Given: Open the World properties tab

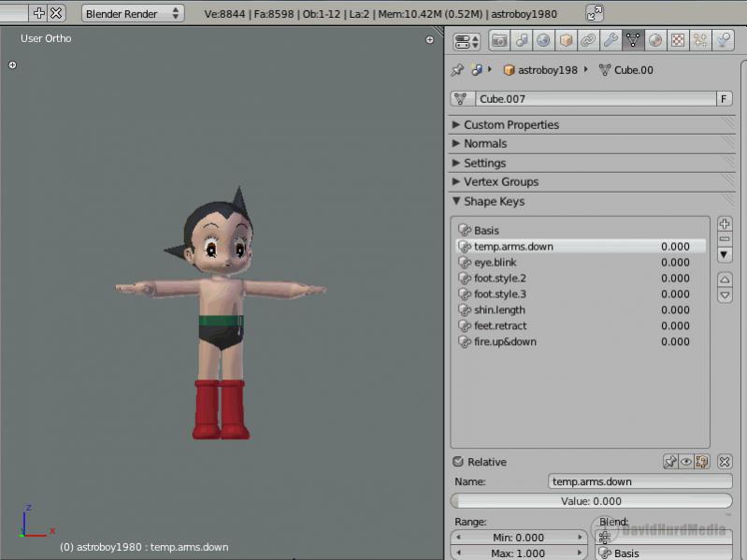Looking at the screenshot, I should 543,40.
